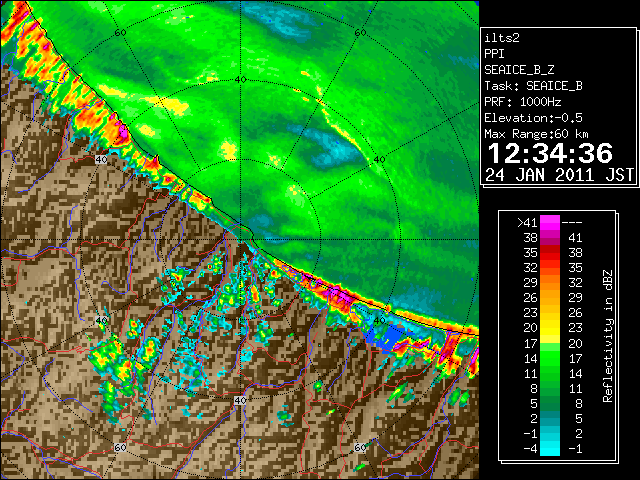Select the yellow band in reflectivity legend
Viewport: 640px width, 480px height.
click(x=550, y=327)
